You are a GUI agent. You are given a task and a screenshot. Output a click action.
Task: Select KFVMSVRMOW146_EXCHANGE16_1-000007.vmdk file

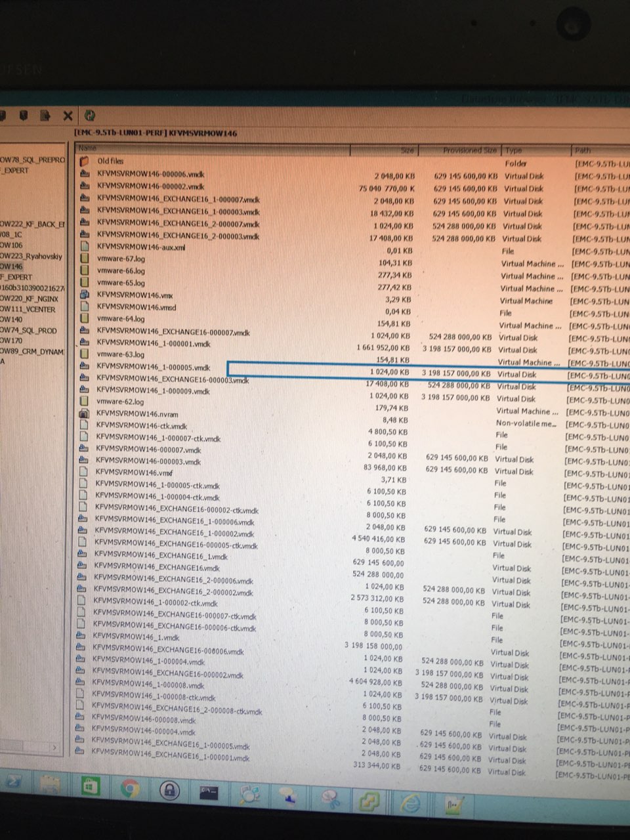pyautogui.click(x=178, y=199)
